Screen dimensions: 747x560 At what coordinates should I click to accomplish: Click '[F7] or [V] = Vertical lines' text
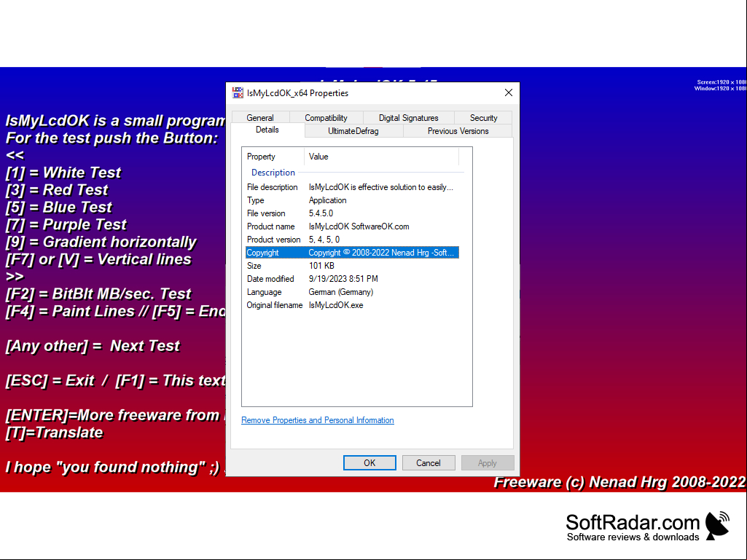(98, 259)
